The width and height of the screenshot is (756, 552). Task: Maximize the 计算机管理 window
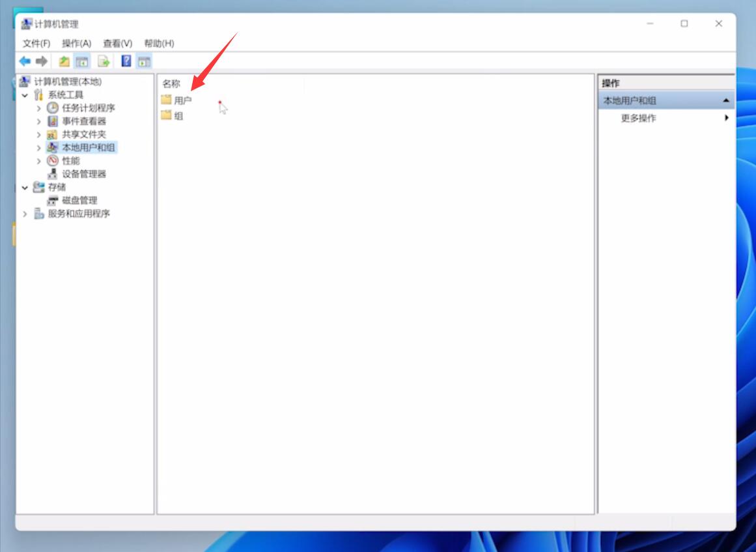click(x=684, y=23)
